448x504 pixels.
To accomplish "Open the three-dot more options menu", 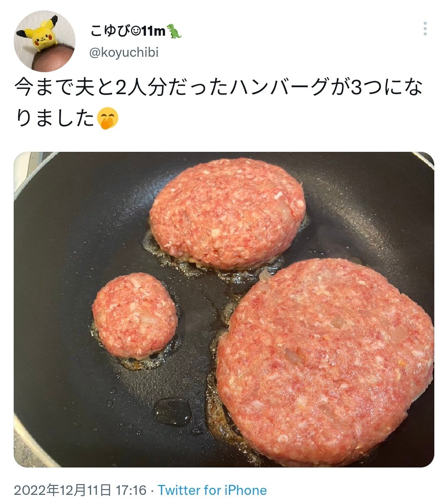I will [x=425, y=29].
